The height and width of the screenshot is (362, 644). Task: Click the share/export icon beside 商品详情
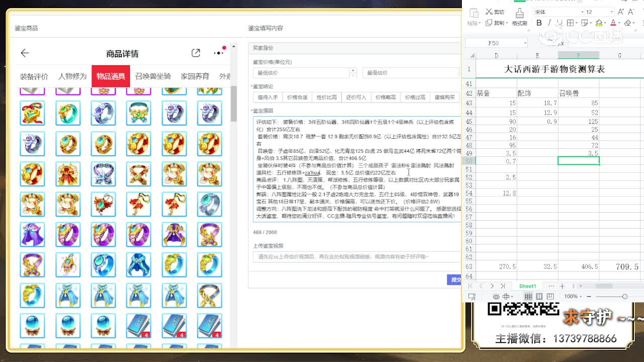[x=195, y=52]
